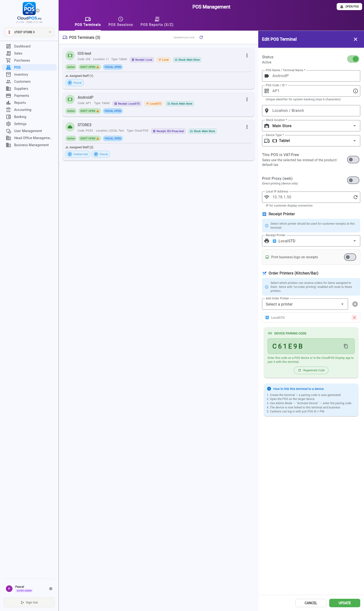Click the Location / Branch input field
This screenshot has width=364, height=611.
(x=311, y=111)
